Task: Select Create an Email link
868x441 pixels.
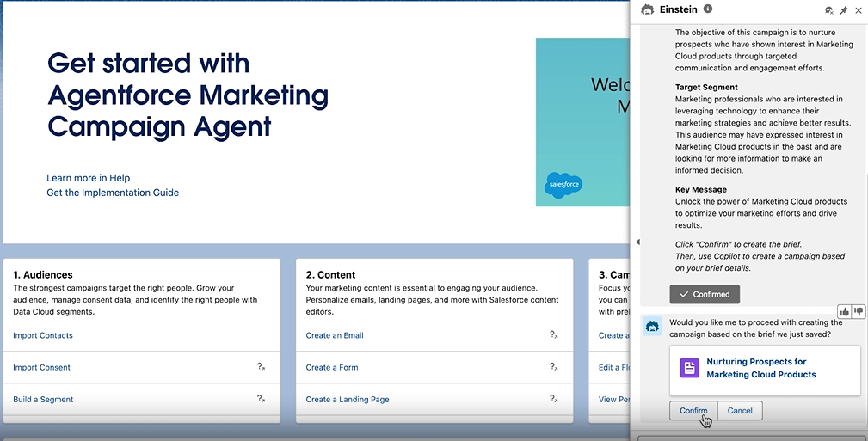Action: (x=335, y=335)
